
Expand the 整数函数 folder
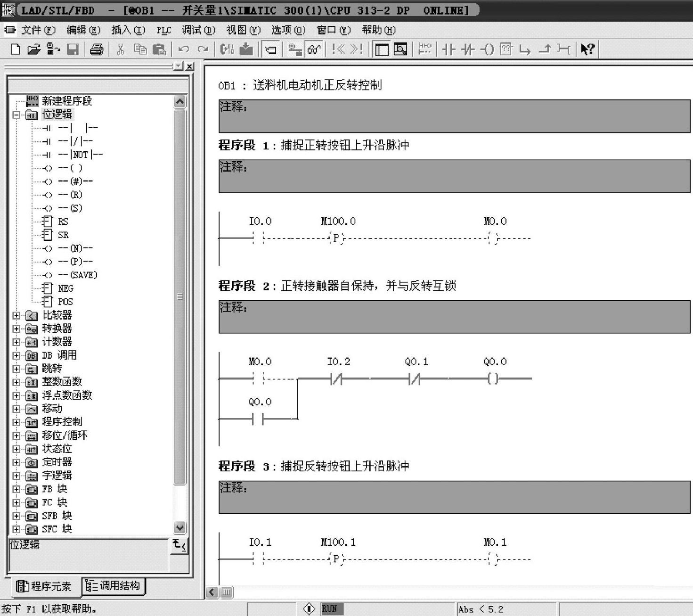point(16,382)
